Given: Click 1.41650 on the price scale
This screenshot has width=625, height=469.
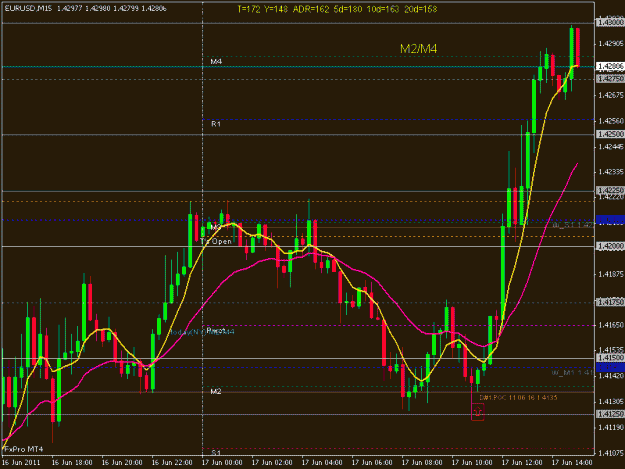Looking at the screenshot, I should 611,325.
